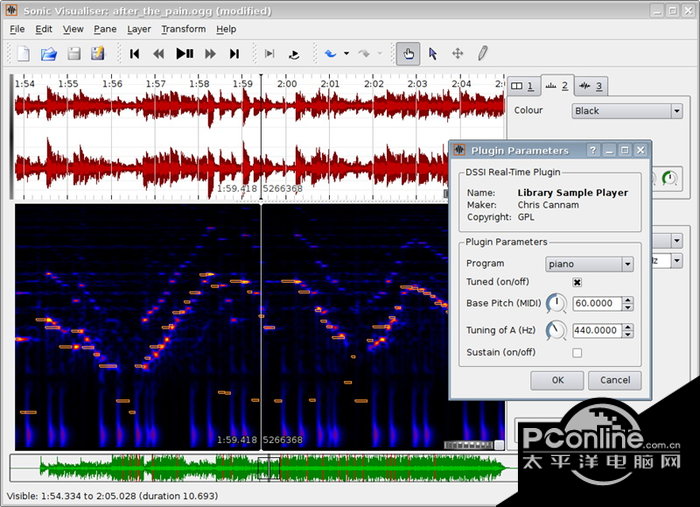Enable the Sustain (on/off) checkbox

(577, 352)
